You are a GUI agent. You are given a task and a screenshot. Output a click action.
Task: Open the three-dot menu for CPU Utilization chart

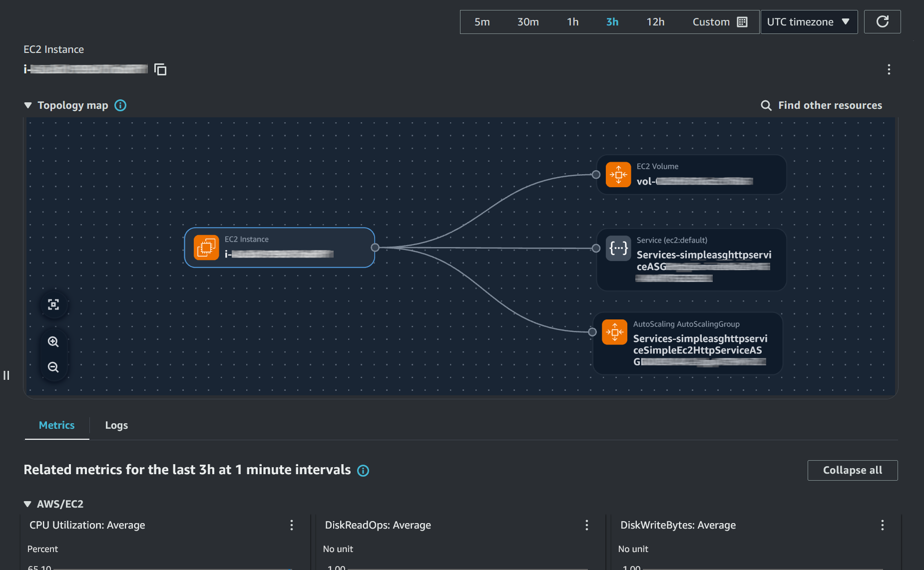coord(292,525)
